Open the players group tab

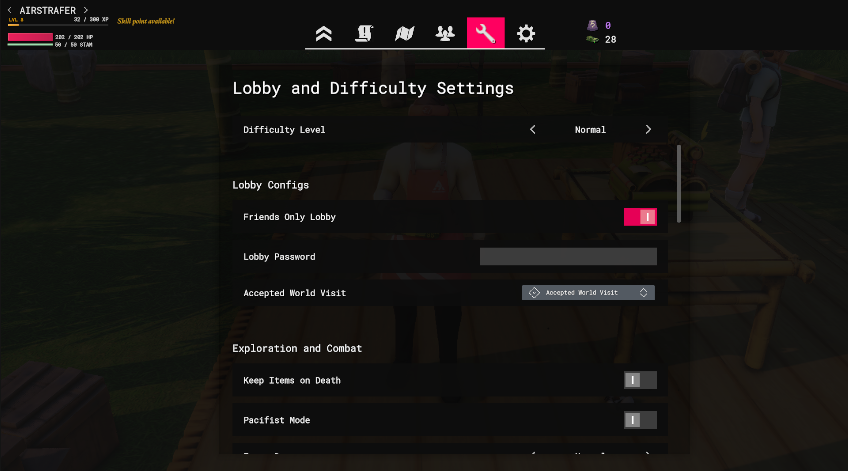(x=445, y=33)
